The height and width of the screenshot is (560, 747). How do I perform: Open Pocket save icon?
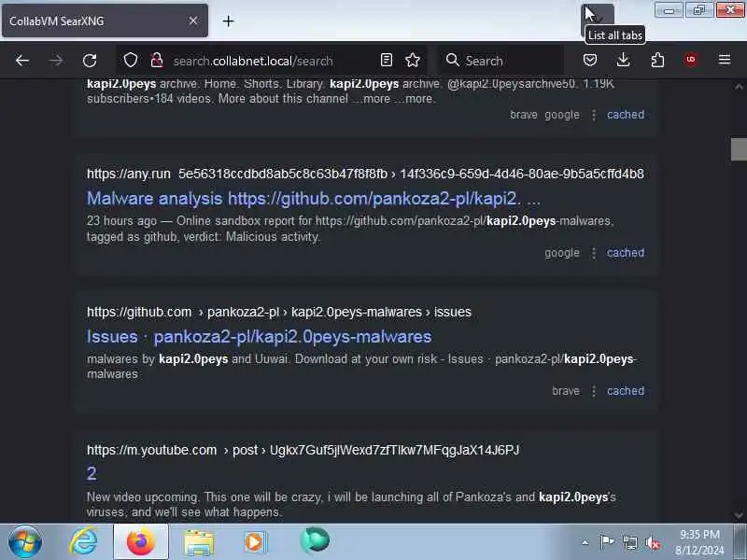tap(590, 60)
